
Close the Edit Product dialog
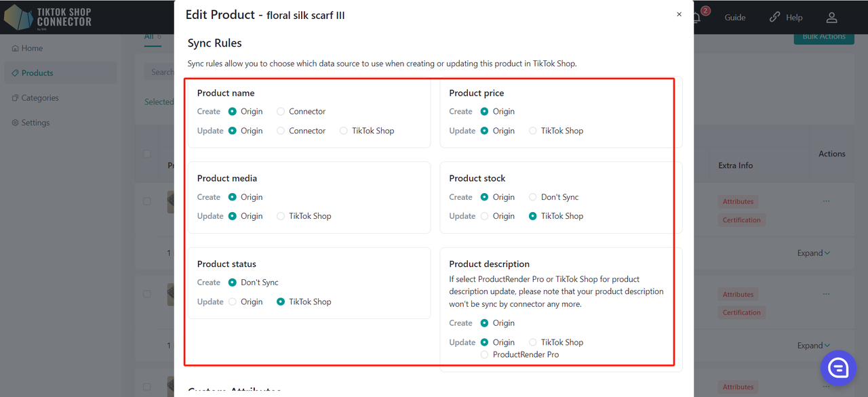pos(679,14)
